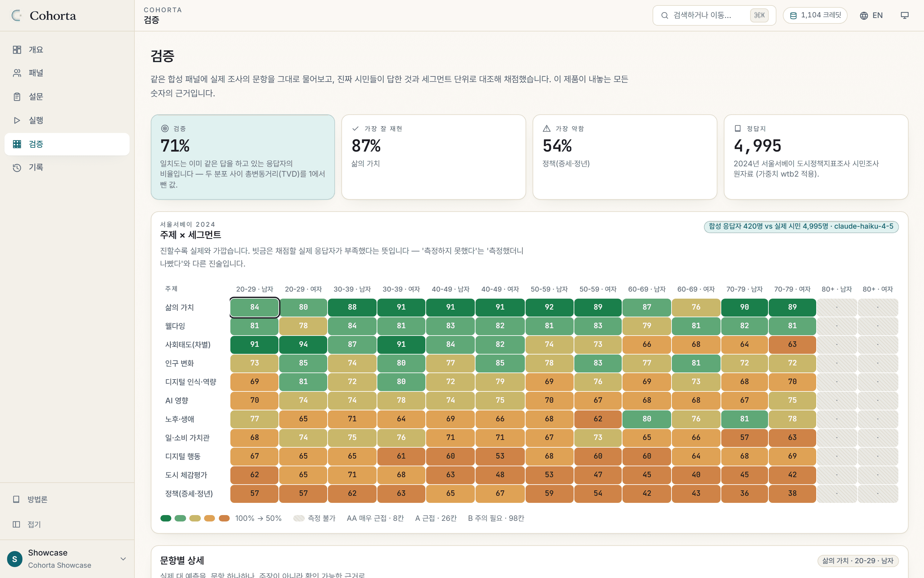Open 기록 in the sidebar
Image resolution: width=924 pixels, height=578 pixels.
coord(67,167)
